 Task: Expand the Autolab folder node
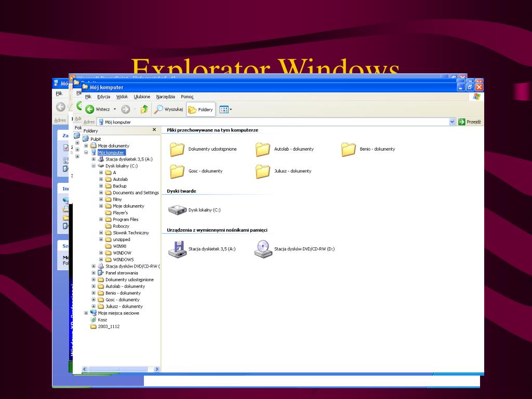click(101, 179)
